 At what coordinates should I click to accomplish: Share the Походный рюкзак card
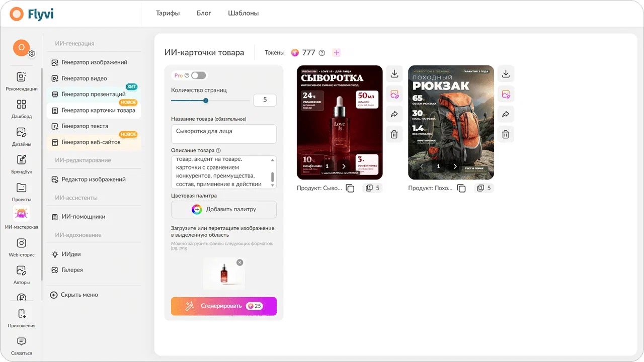click(x=506, y=114)
